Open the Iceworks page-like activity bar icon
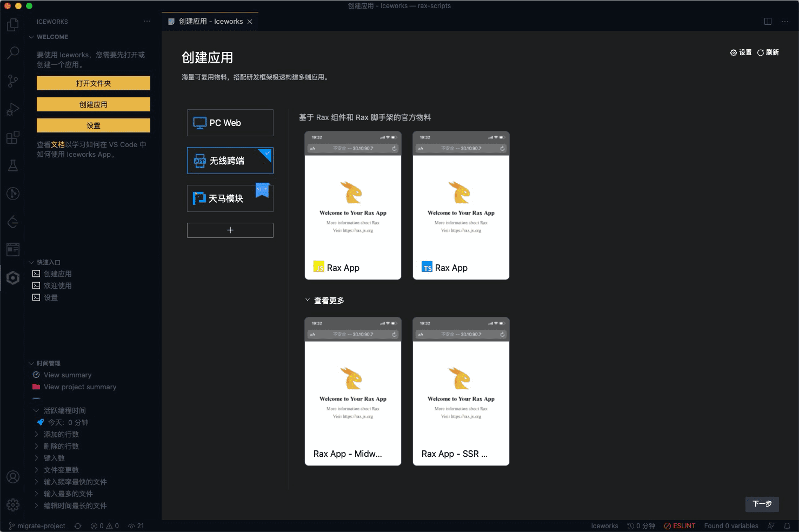 pos(13,250)
